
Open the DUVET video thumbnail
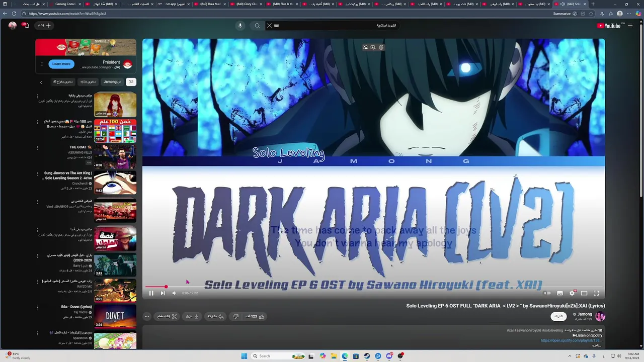115,316
